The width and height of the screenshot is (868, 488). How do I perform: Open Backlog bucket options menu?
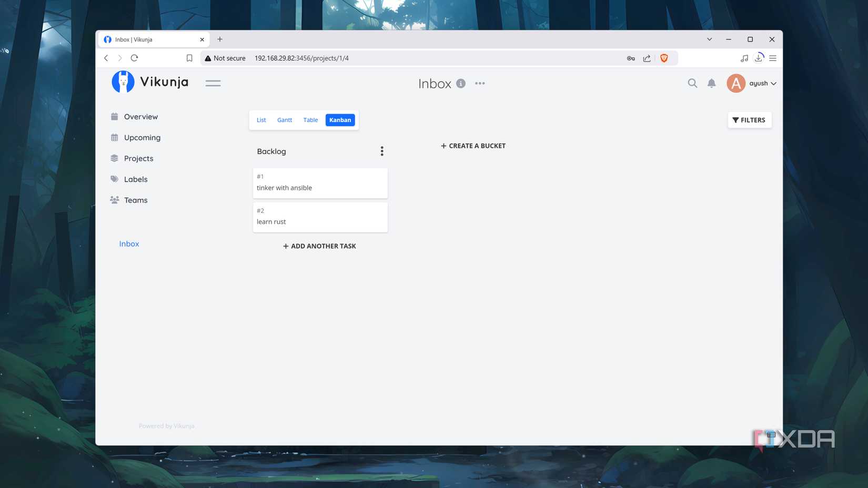[382, 151]
